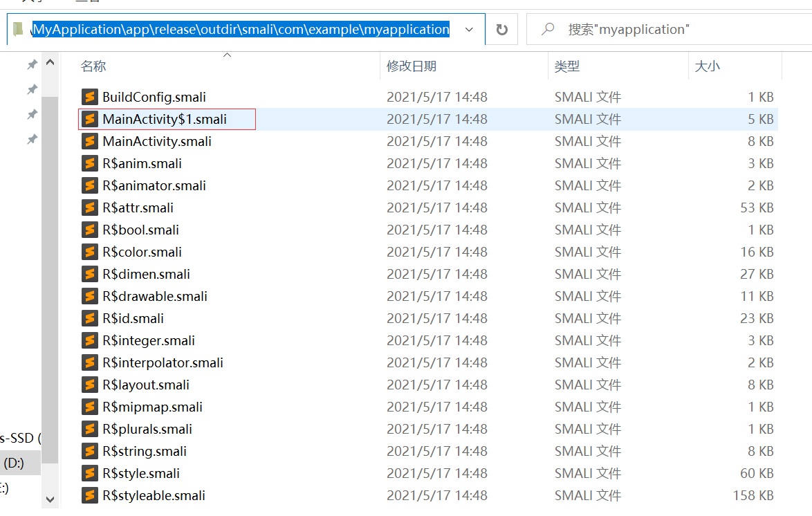Select file name R$dimen.smali
The width and height of the screenshot is (812, 516).
coord(146,274)
